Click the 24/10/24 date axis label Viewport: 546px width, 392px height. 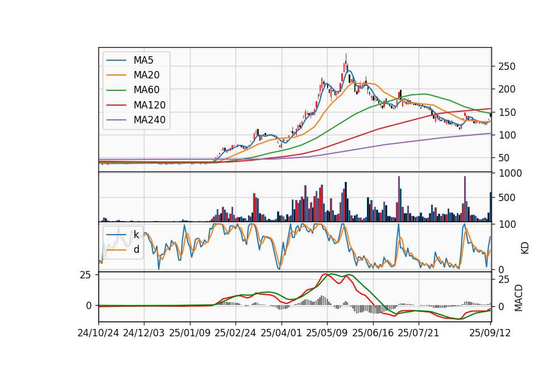[98, 333]
